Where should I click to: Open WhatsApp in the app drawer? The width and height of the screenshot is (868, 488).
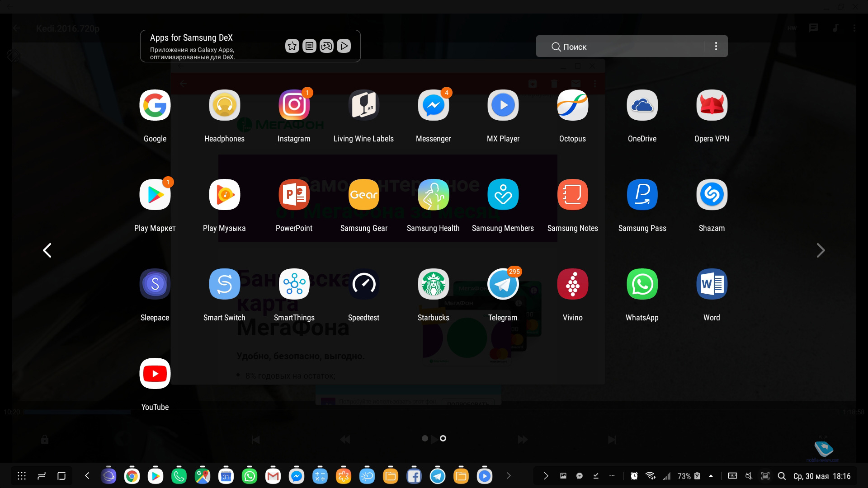point(642,284)
